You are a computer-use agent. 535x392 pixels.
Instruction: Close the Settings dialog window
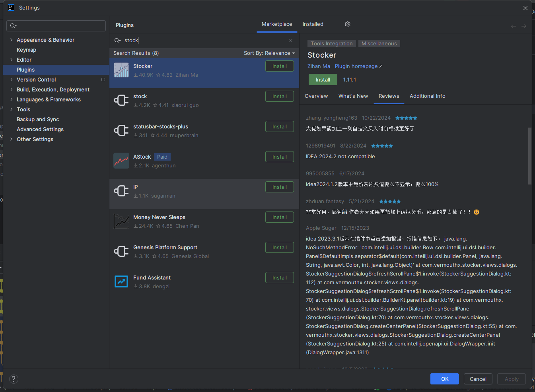click(x=525, y=8)
